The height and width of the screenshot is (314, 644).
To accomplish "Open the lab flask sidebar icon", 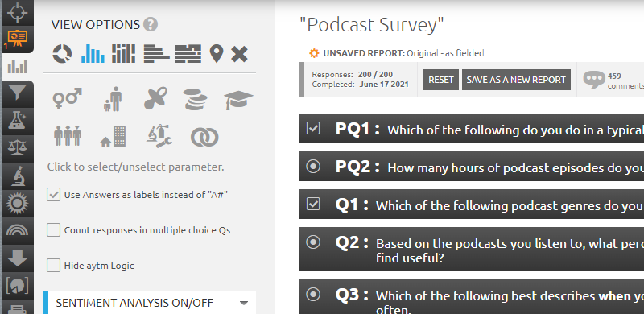I will pos(17,121).
